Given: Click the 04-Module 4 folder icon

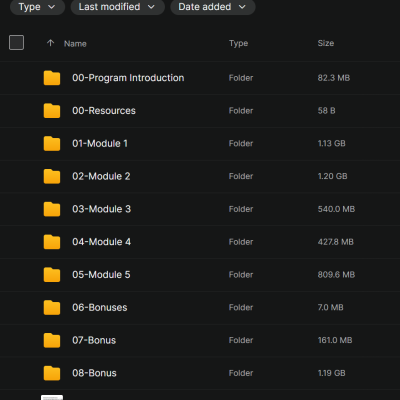Looking at the screenshot, I should point(52,242).
